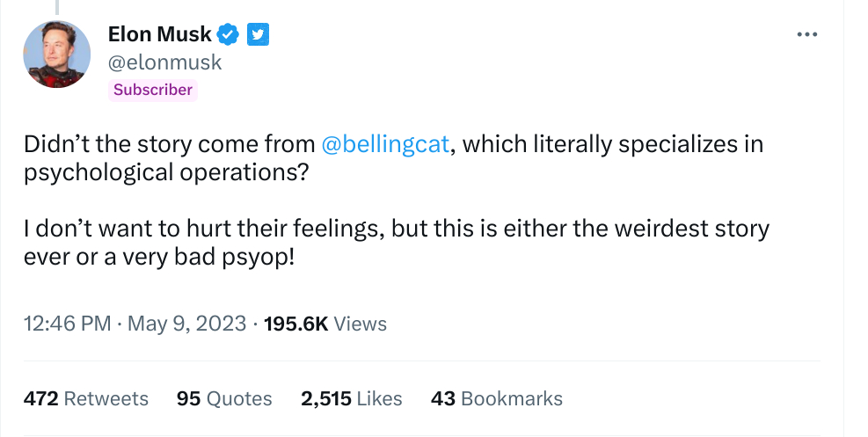Click the phrase "psychological operations?" in the tweet
Viewport: 868px width, 437px height.
point(166,171)
